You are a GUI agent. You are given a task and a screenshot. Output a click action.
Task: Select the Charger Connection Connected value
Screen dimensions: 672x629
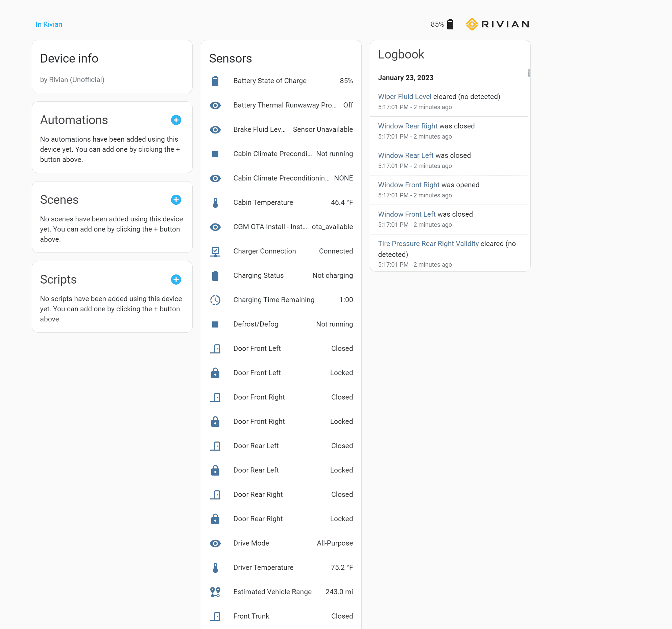point(336,251)
